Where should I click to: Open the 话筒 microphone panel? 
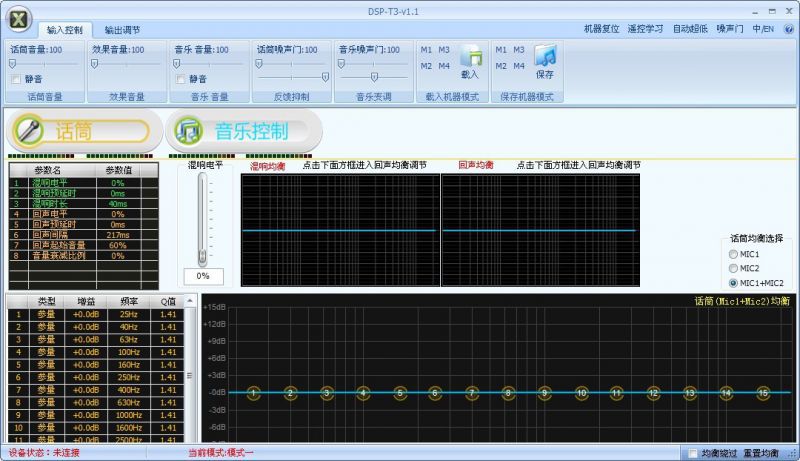click(x=80, y=131)
